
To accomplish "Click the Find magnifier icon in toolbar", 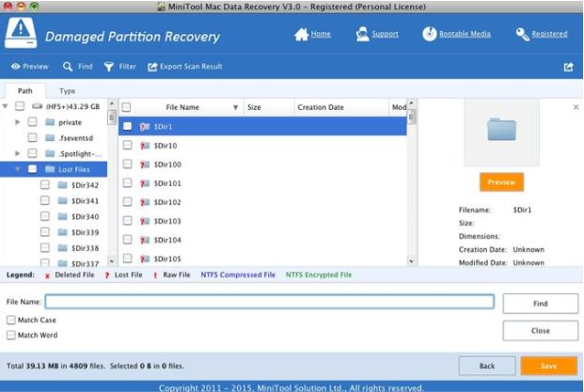I will 68,67.
